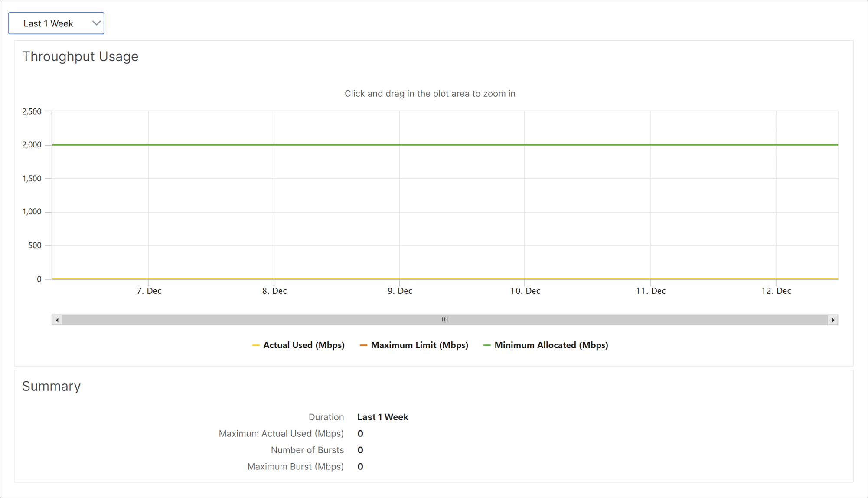Toggle Minimum Allocated (Mbps) legend series

[x=545, y=345]
